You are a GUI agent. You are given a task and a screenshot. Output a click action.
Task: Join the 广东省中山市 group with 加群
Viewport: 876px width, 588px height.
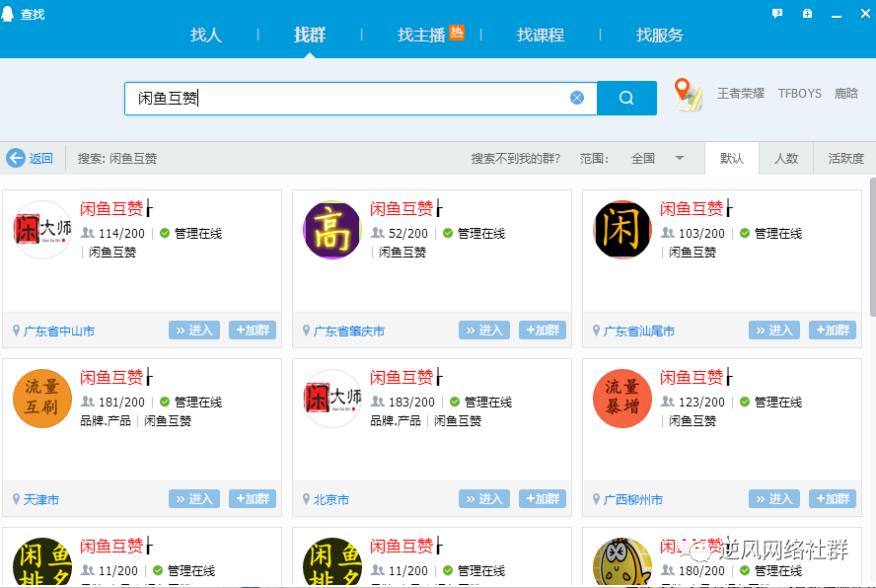253,330
